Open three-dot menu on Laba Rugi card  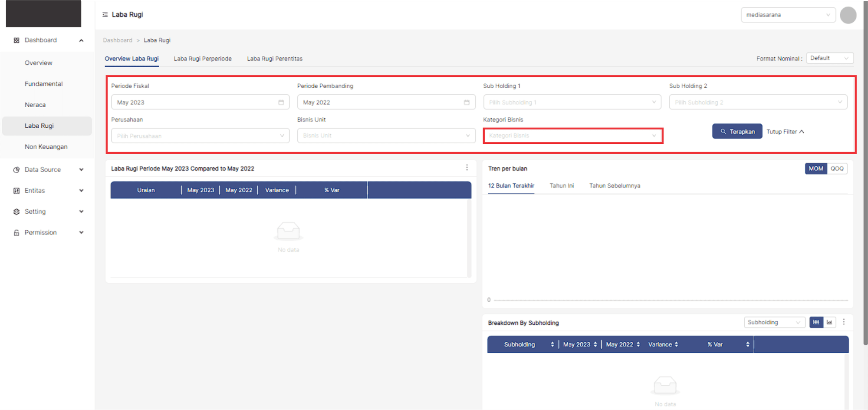(x=467, y=168)
